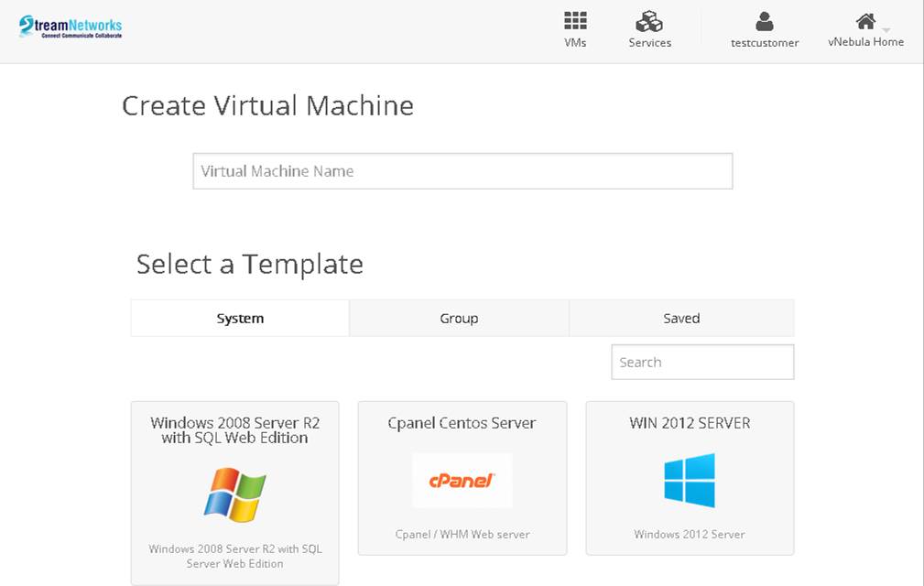
Task: Click the Windows 2012 Server subtitle text
Action: [x=689, y=534]
